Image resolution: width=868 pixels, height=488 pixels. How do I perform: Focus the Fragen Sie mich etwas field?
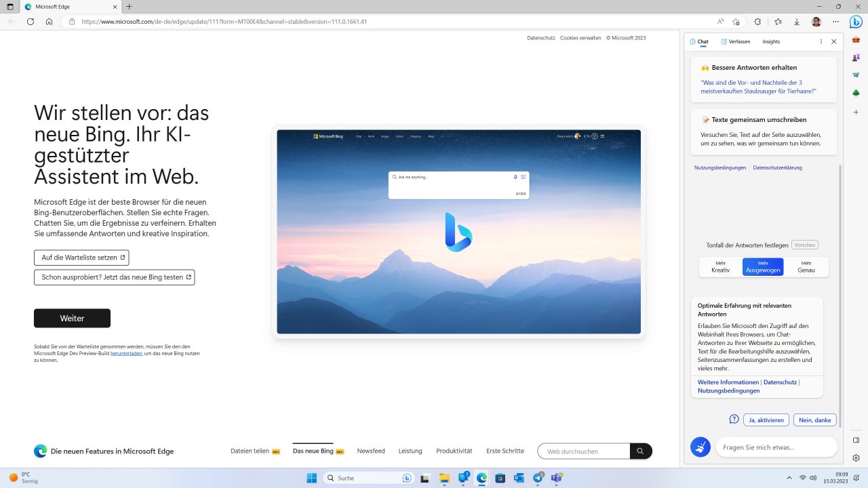click(x=776, y=447)
